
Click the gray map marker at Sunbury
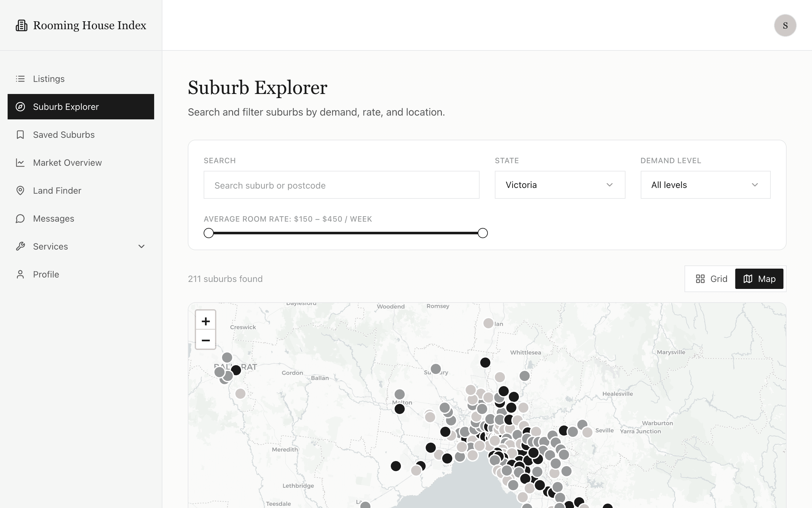(x=435, y=369)
